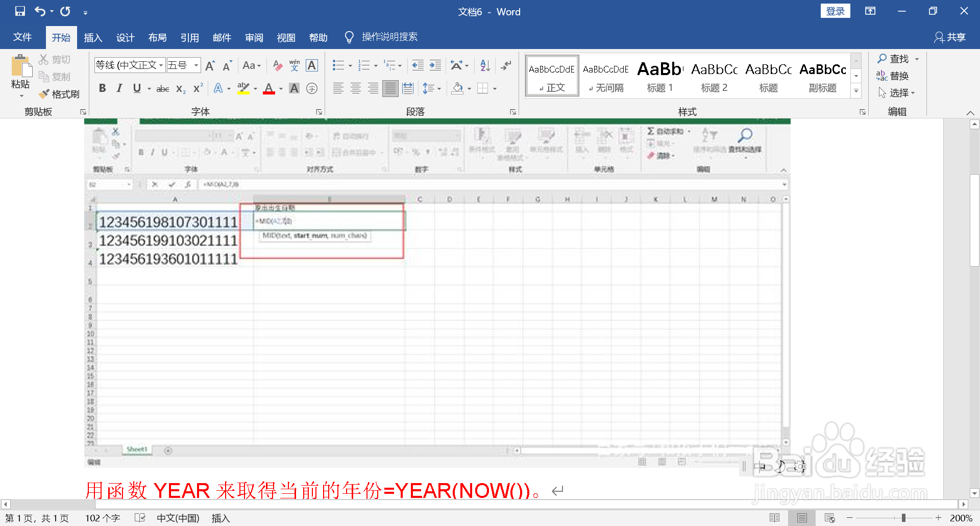Toggle subscript formatting
Image resolution: width=980 pixels, height=526 pixels.
pos(180,88)
